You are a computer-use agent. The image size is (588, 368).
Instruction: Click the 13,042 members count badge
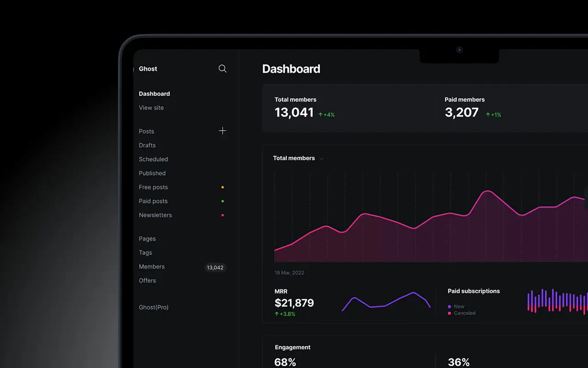[215, 267]
